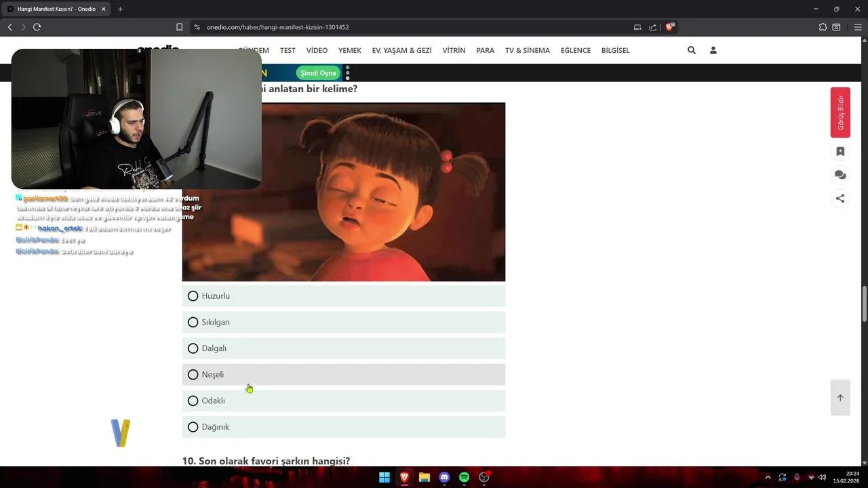Choose the Dağınık answer
Image resolution: width=868 pixels, height=488 pixels.
(x=343, y=427)
